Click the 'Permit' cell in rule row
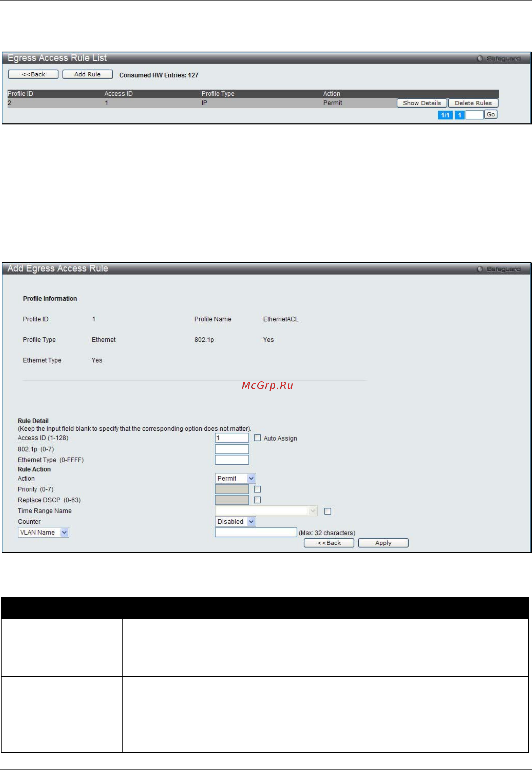 [x=333, y=103]
